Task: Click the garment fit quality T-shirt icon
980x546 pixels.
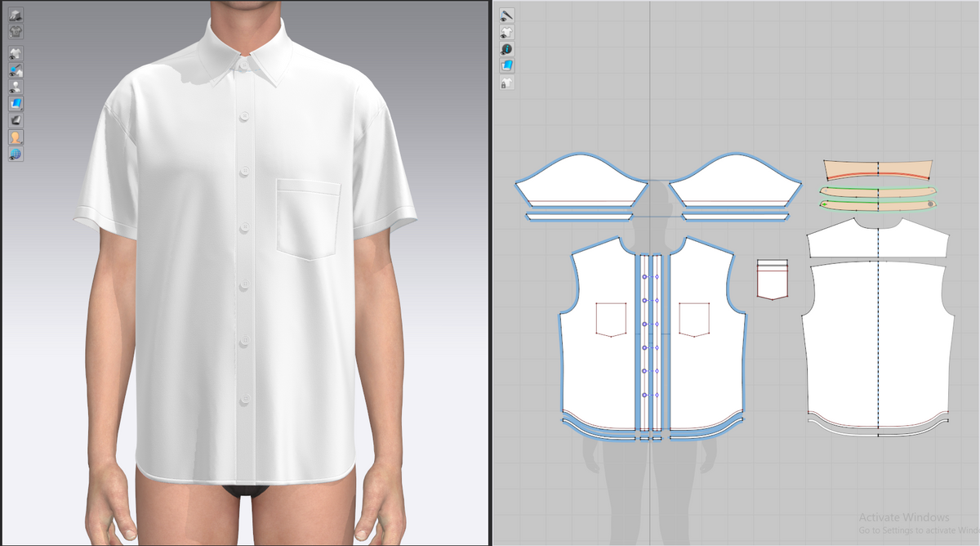Action: (16, 32)
